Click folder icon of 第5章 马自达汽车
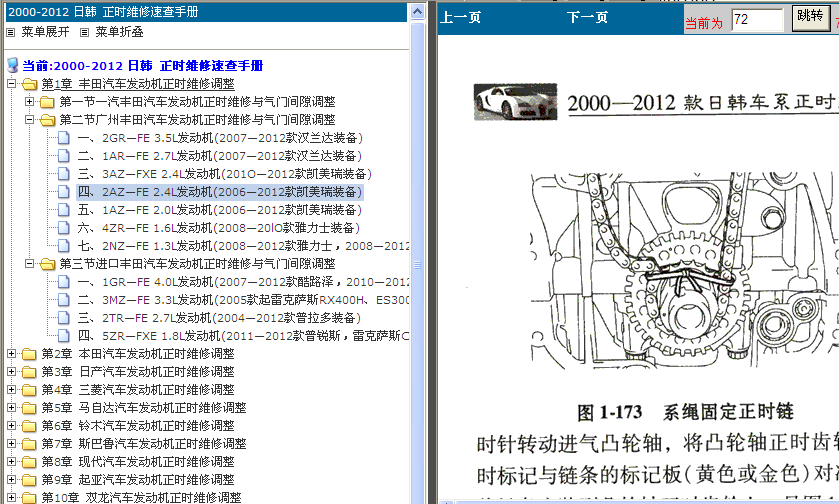This screenshot has height=504, width=839. [29, 408]
